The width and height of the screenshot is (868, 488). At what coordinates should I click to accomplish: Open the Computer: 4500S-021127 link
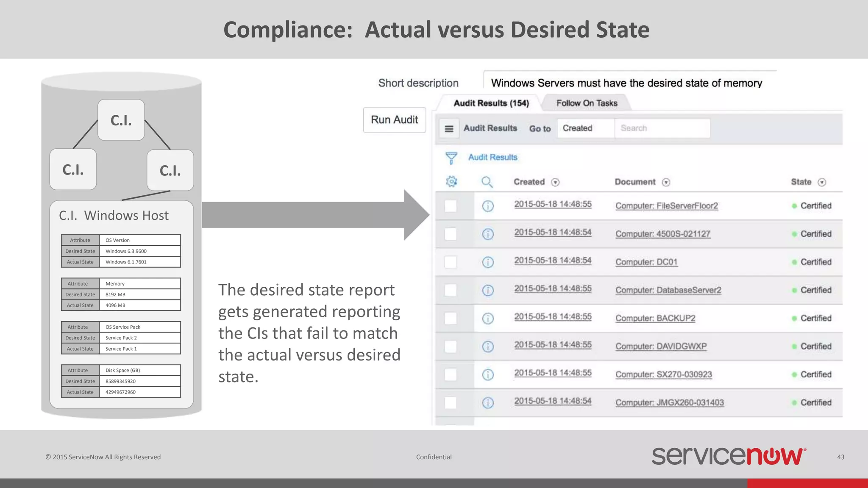click(x=662, y=234)
